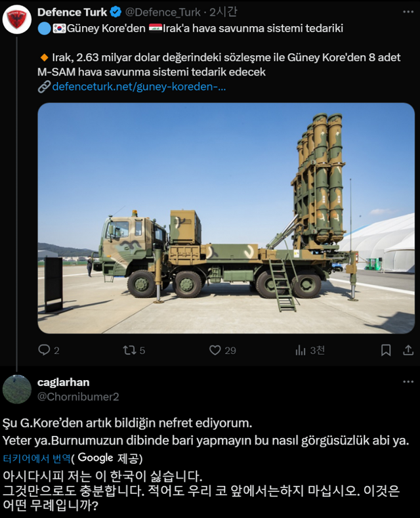Click the verified badge next to Defence Turk

[115, 12]
